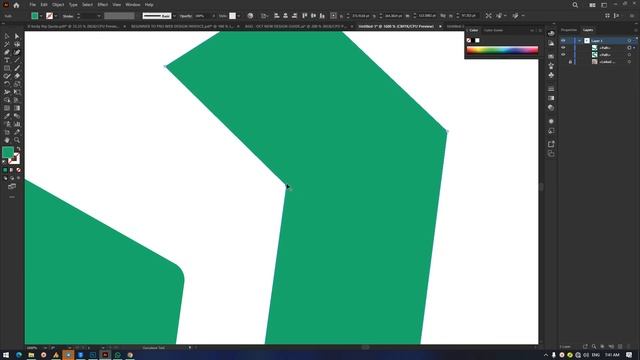Viewport: 640px width, 360px height.
Task: Click target circle for Layer 1
Action: (x=629, y=40)
